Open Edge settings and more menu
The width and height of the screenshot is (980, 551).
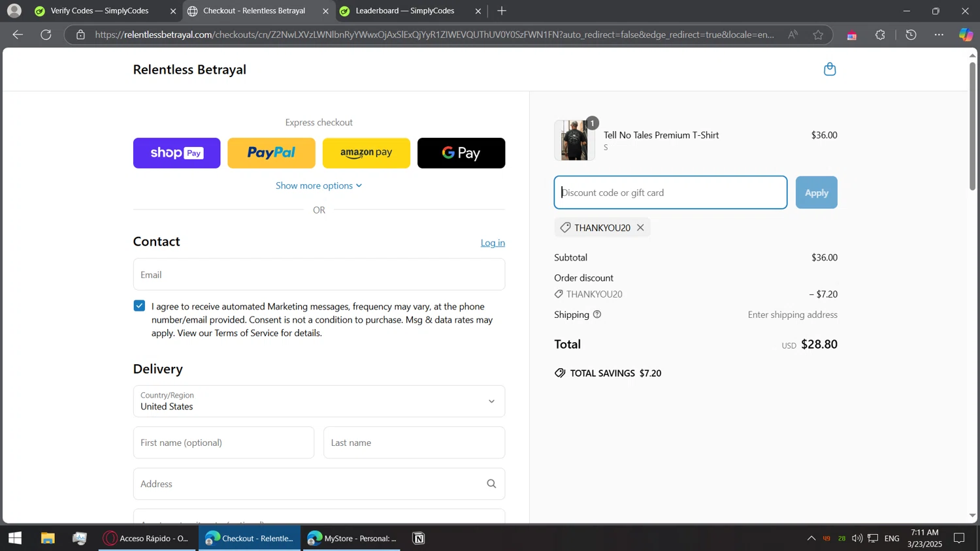(x=939, y=35)
